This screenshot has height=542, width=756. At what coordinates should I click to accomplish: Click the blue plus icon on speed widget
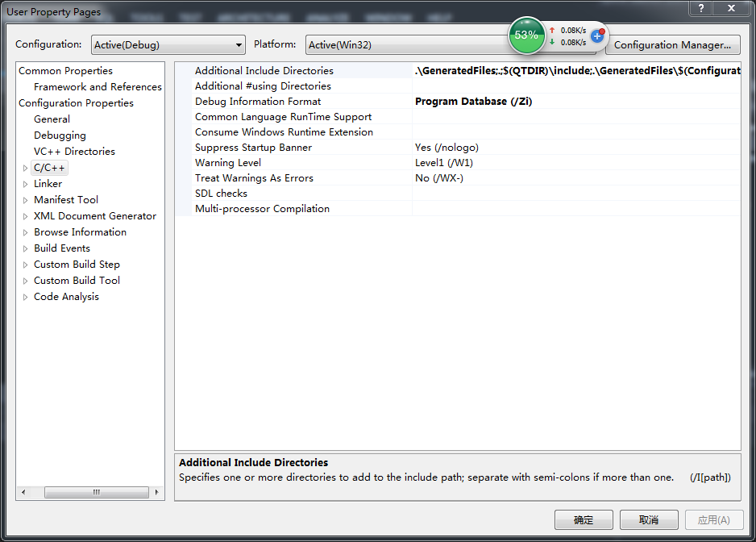(597, 35)
